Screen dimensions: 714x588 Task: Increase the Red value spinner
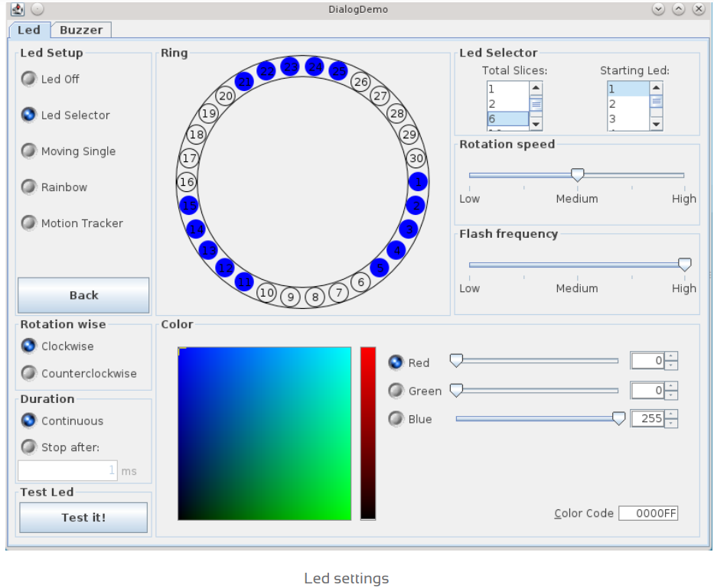(x=670, y=356)
